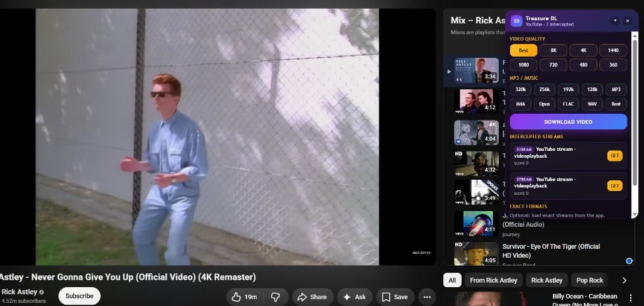This screenshot has width=644, height=306.
Task: Open the three-dot more actions menu
Action: [427, 297]
